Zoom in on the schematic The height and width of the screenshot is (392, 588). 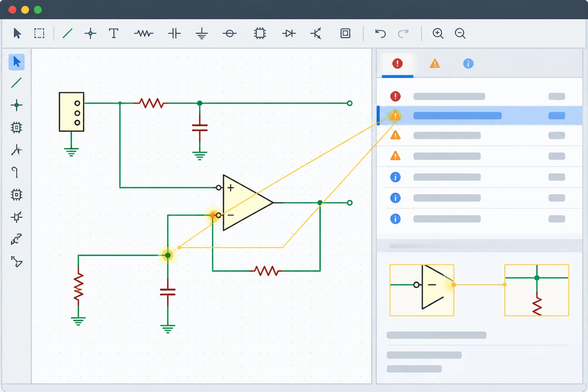[x=438, y=33]
